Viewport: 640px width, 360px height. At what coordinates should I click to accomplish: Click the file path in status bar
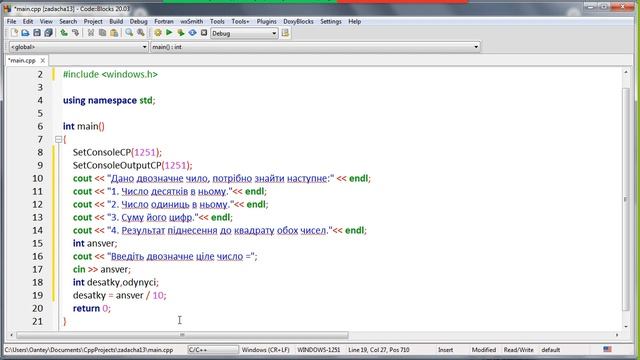click(89, 350)
